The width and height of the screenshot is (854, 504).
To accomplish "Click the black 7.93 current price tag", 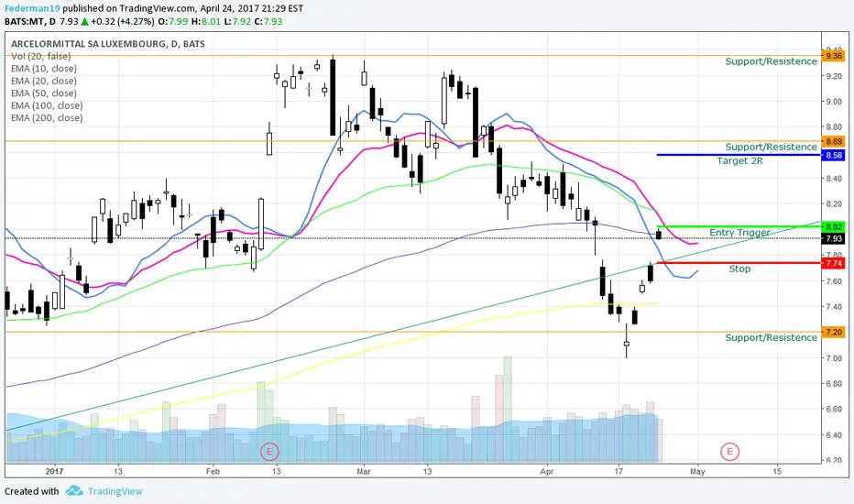I will [x=833, y=238].
